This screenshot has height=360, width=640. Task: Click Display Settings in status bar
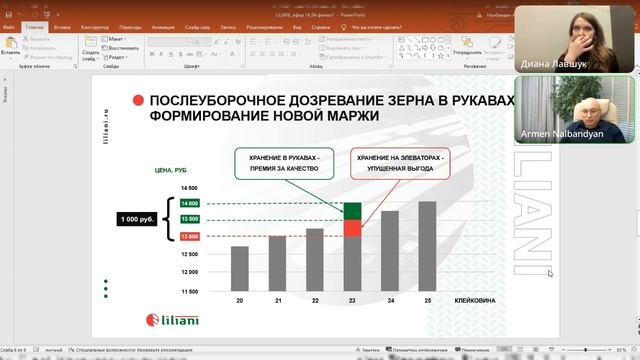pyautogui.click(x=417, y=350)
